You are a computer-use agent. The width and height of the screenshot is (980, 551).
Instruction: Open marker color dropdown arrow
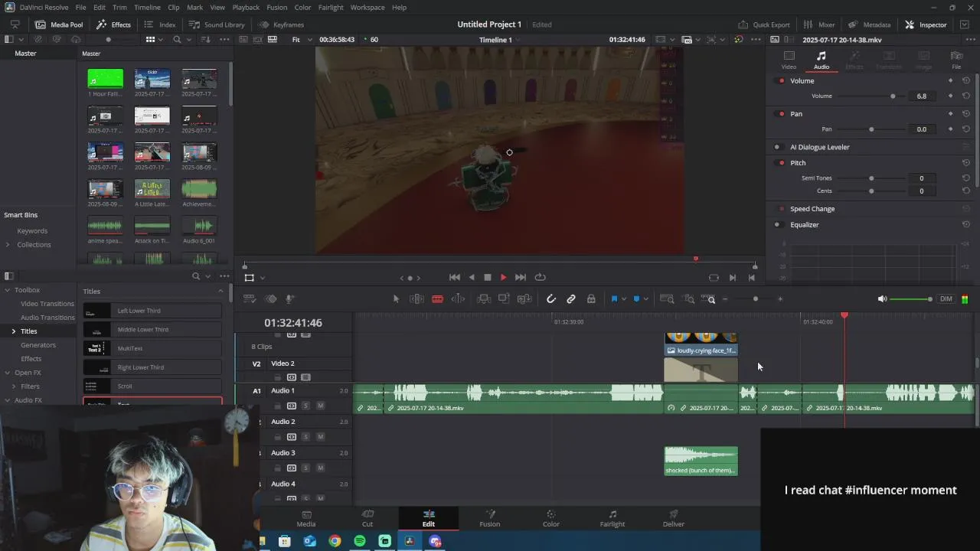(646, 299)
